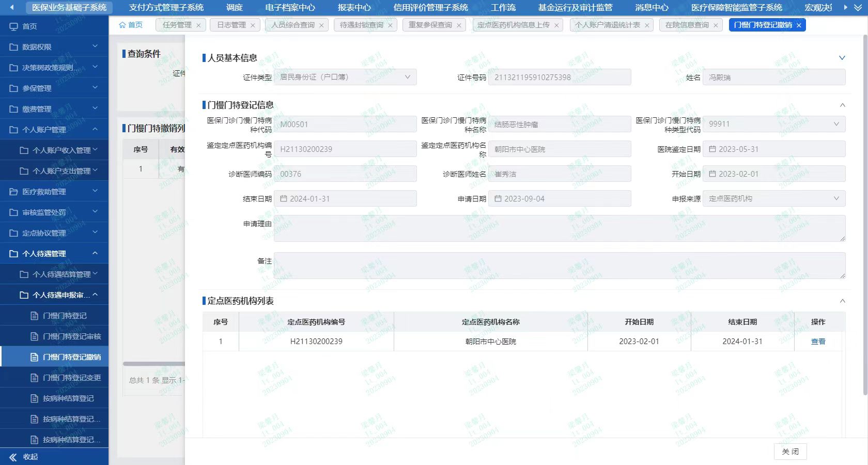Close the 待遇封锁查询 tab
Image resolution: width=868 pixels, height=465 pixels.
(x=390, y=25)
